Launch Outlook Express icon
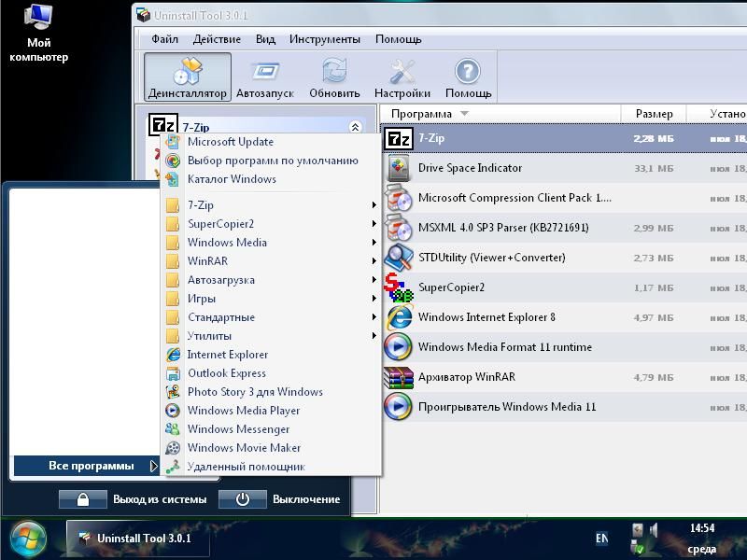 point(173,373)
